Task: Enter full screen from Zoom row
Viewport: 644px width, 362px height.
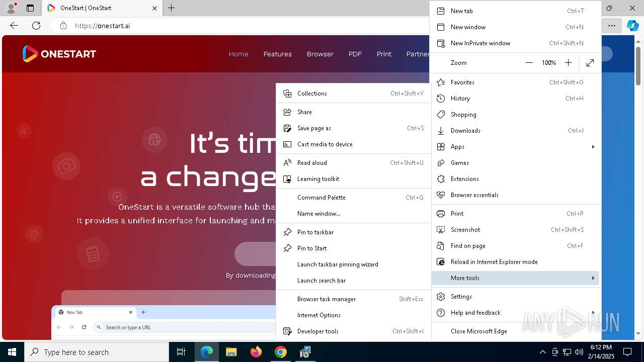Action: 590,63
